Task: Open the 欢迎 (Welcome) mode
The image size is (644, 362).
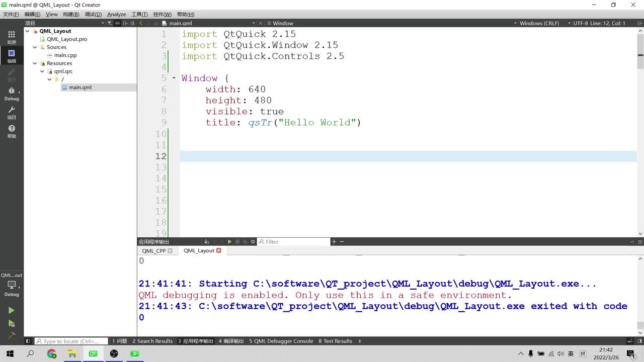Action: pos(12,37)
